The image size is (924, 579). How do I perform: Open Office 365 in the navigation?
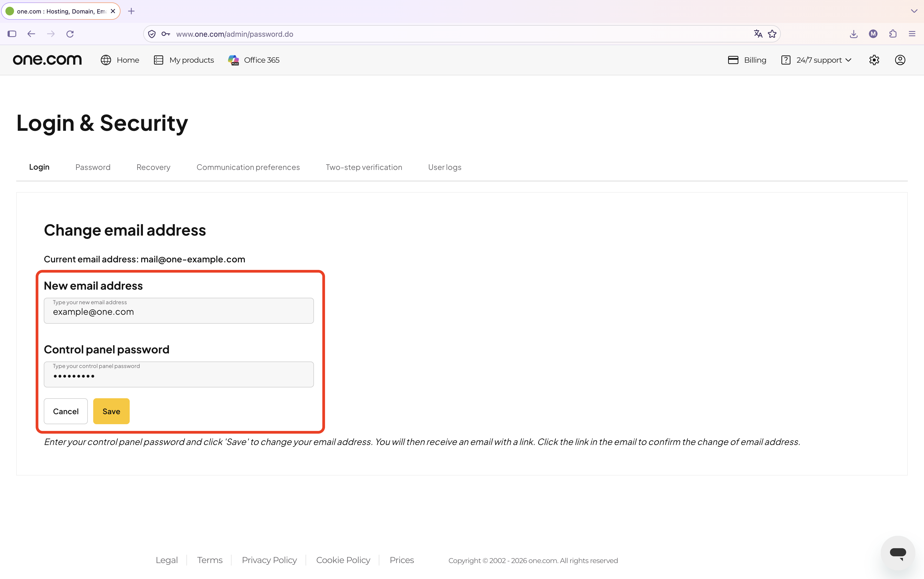[253, 60]
